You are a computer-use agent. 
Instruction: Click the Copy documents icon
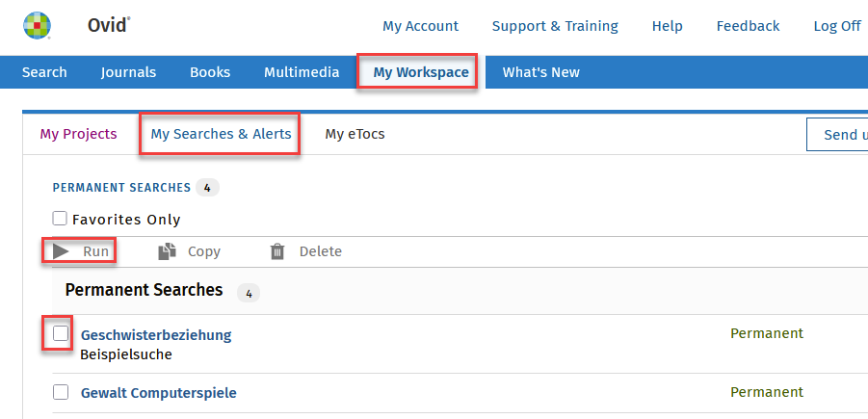pyautogui.click(x=167, y=251)
